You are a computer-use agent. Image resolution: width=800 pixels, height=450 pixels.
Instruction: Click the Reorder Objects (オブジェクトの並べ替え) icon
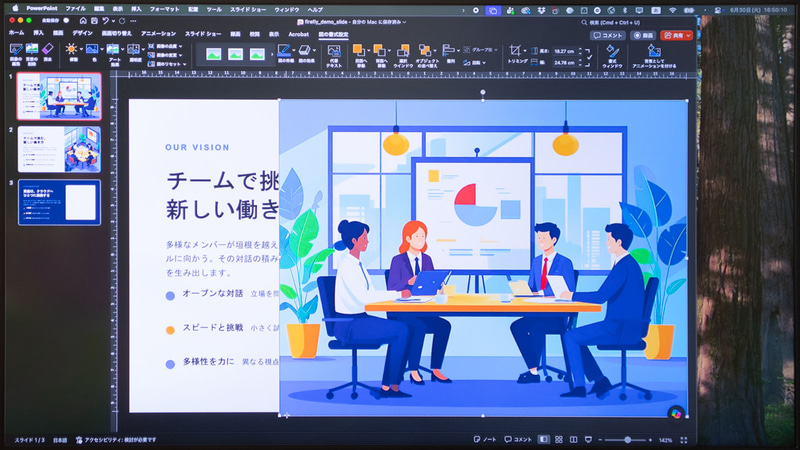click(x=424, y=50)
